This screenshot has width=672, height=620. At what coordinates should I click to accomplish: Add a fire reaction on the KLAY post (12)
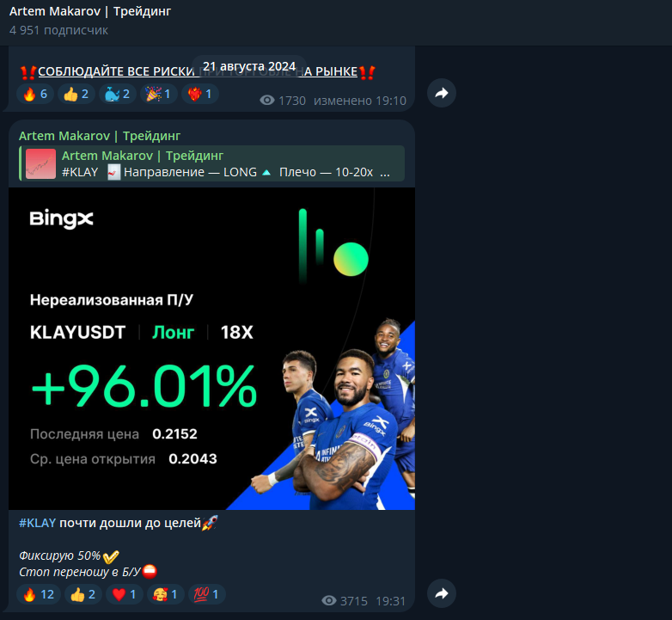39,594
